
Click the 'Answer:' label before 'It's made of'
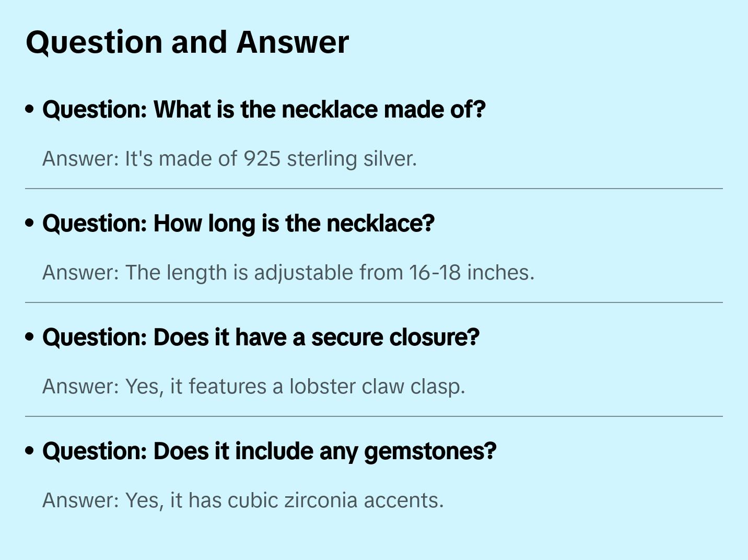[x=81, y=159]
